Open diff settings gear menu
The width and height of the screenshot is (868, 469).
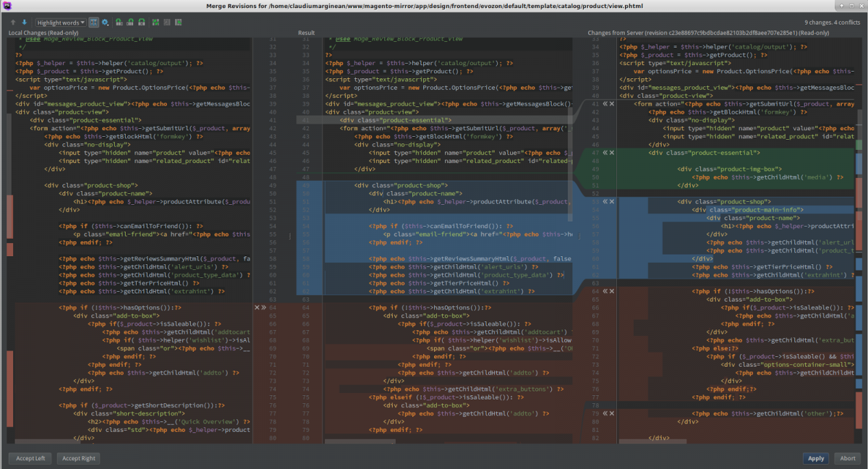tap(105, 22)
